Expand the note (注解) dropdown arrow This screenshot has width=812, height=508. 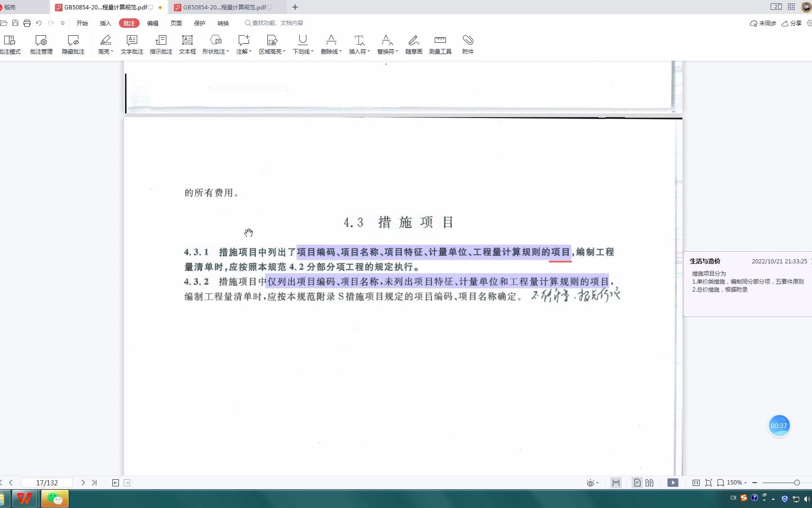point(250,52)
